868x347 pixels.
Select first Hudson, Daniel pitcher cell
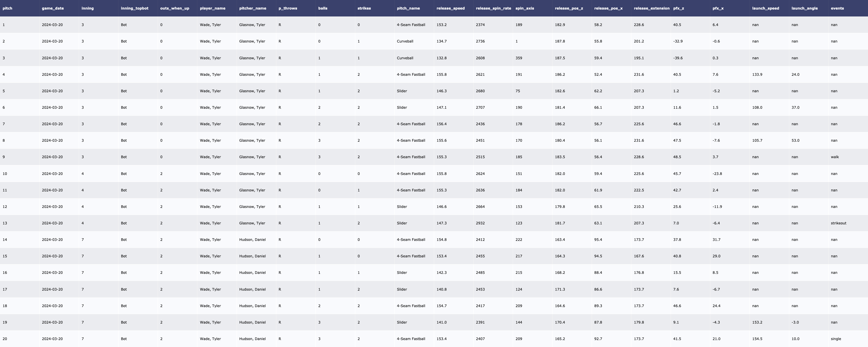pos(252,239)
